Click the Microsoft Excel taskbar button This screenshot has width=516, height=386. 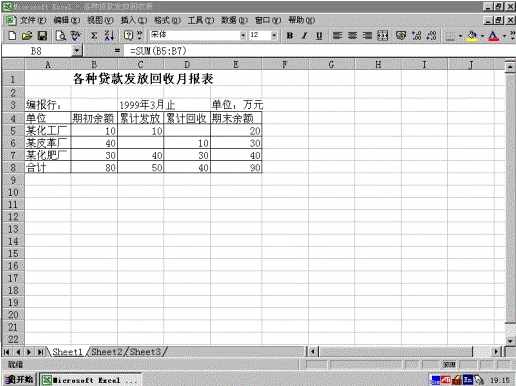[x=90, y=380]
